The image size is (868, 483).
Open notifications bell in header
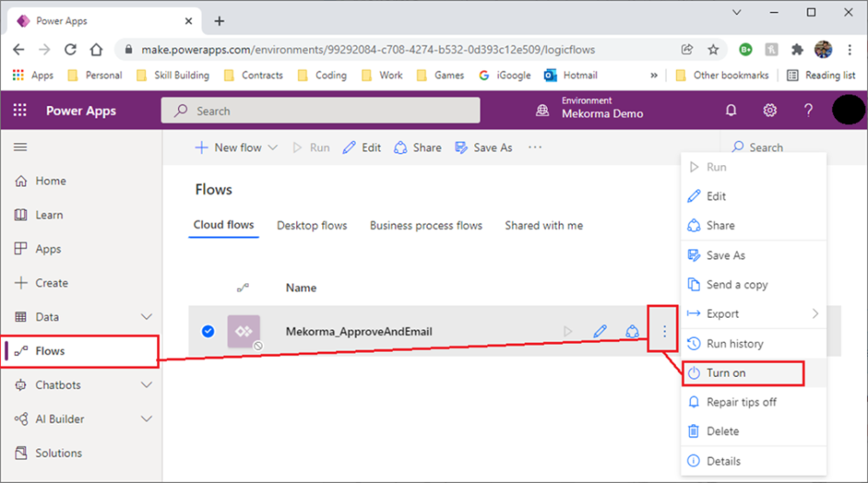(x=731, y=110)
